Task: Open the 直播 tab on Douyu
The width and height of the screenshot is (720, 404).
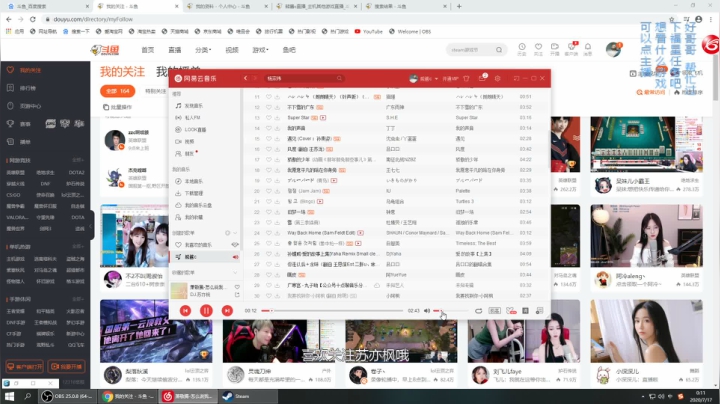Action: point(174,50)
